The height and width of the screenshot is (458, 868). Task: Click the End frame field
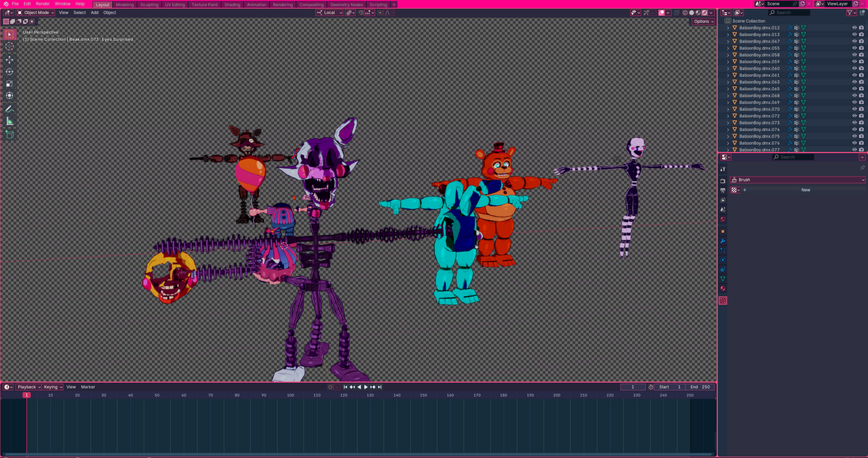click(701, 387)
